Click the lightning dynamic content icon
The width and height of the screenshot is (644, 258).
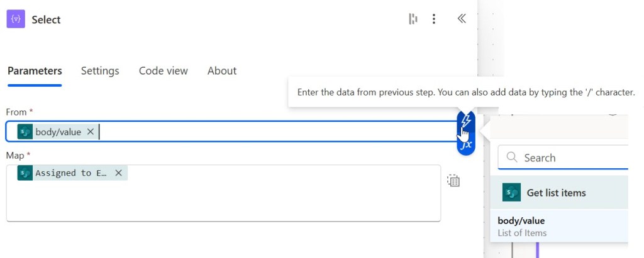(466, 119)
